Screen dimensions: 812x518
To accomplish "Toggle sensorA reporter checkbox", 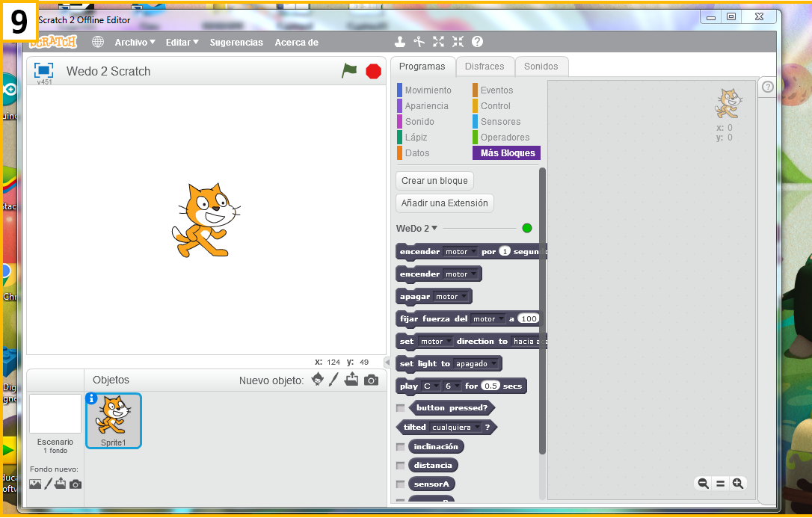I will [400, 484].
